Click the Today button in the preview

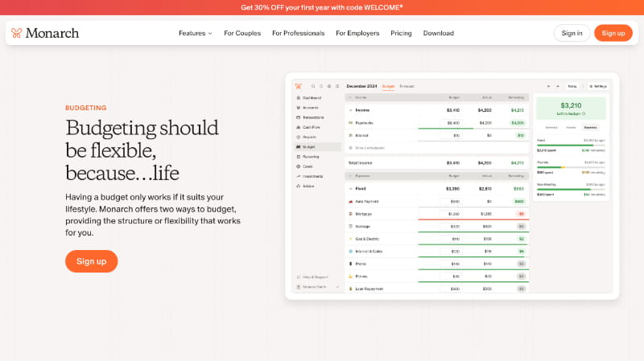572,87
